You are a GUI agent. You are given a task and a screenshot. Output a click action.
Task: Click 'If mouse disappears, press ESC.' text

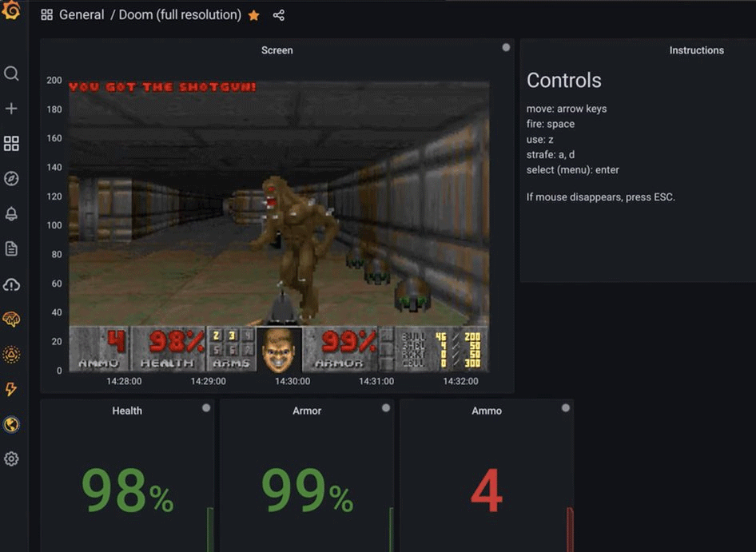(x=600, y=197)
